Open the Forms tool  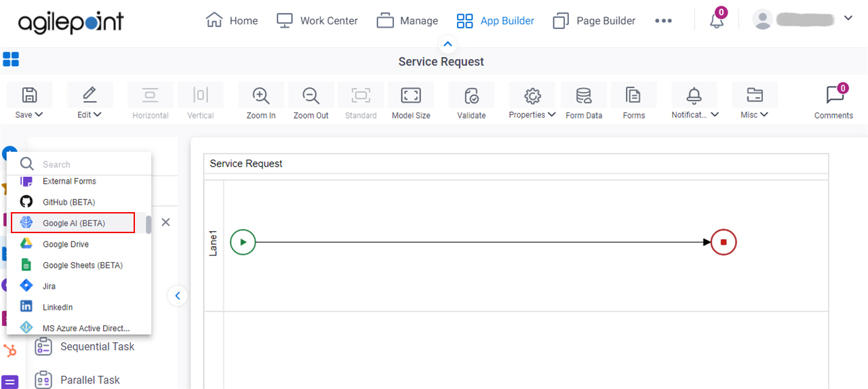633,95
